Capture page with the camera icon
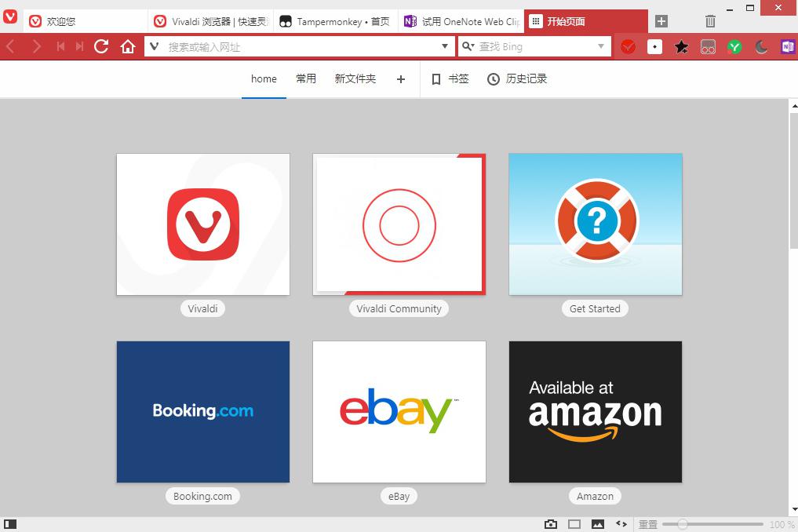 point(551,524)
